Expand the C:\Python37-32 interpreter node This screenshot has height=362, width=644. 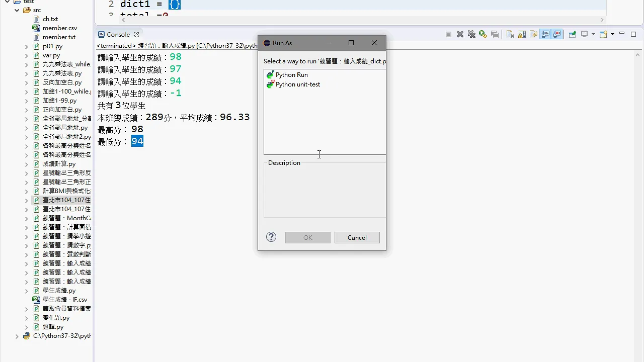tap(17, 336)
